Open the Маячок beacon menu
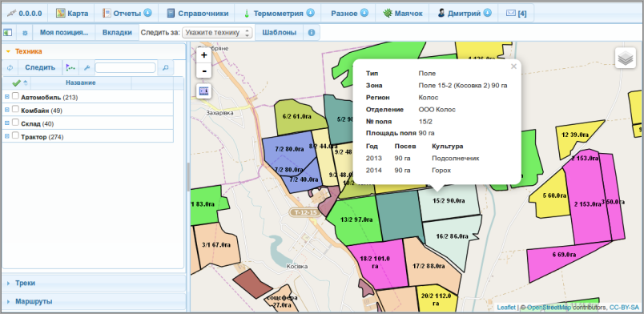Image resolution: width=644 pixels, height=314 pixels. click(402, 13)
